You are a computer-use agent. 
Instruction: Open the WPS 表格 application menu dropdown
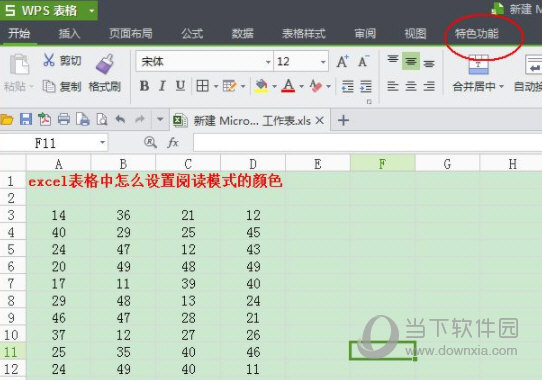pyautogui.click(x=92, y=11)
